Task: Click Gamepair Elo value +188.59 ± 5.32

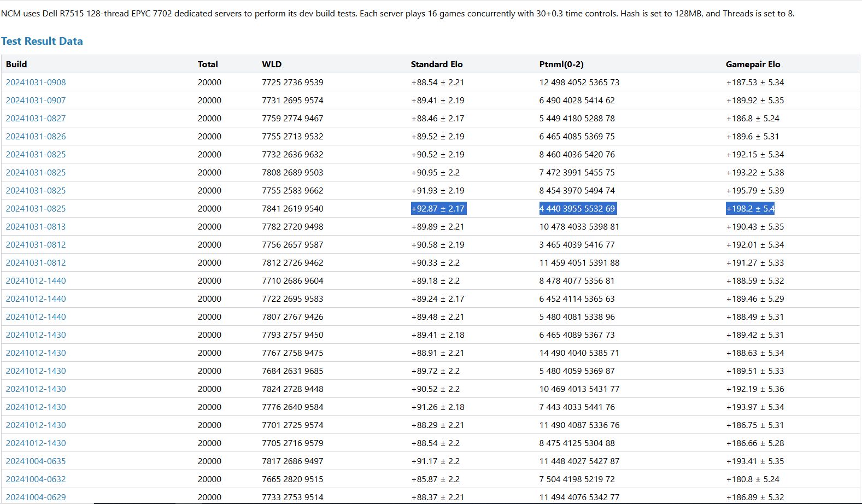Action: [755, 280]
